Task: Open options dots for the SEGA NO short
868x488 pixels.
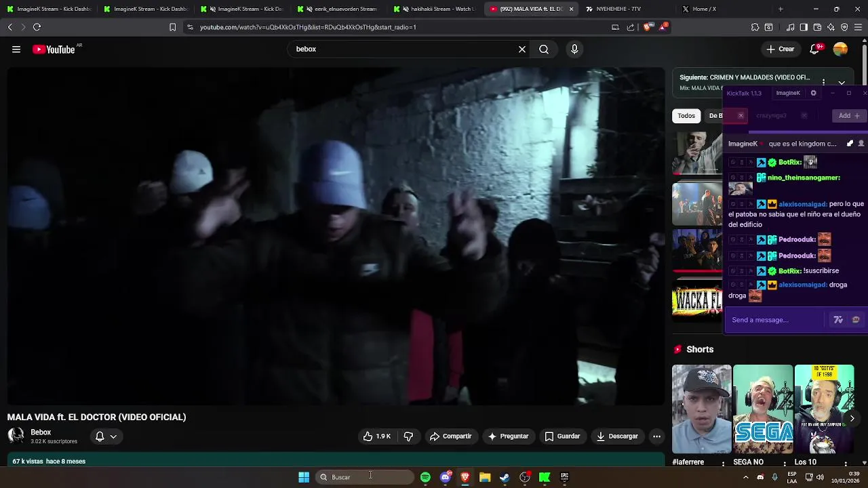Action: tap(785, 463)
